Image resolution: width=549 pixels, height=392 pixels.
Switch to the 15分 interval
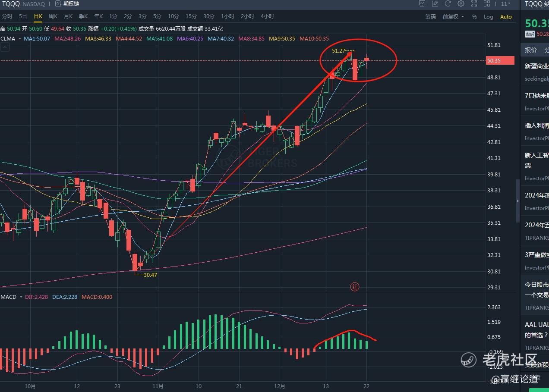click(191, 16)
